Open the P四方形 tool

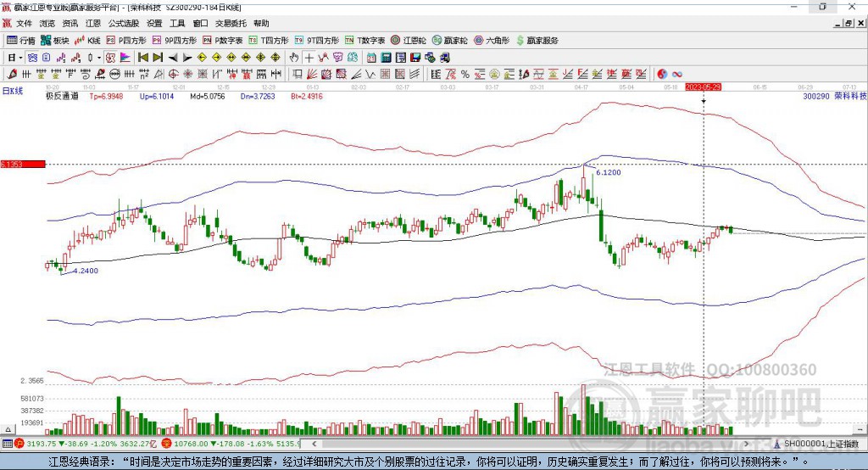126,41
